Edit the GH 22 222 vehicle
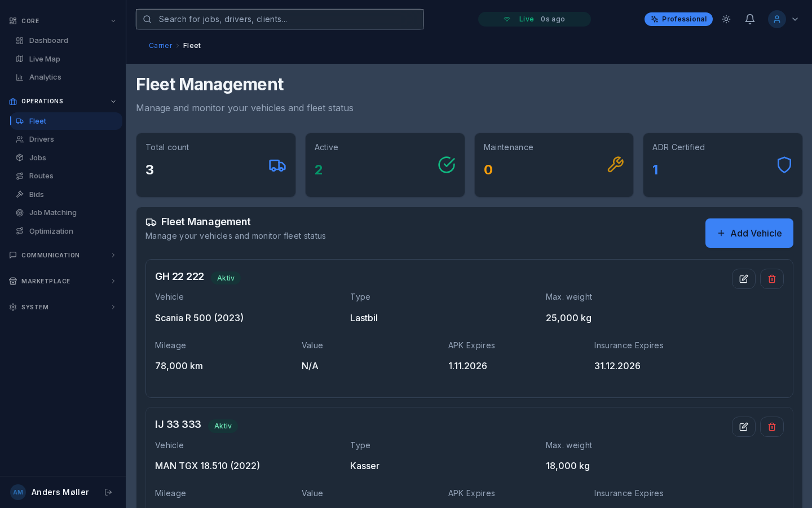Screen dimensions: 812x508 (x=743, y=279)
